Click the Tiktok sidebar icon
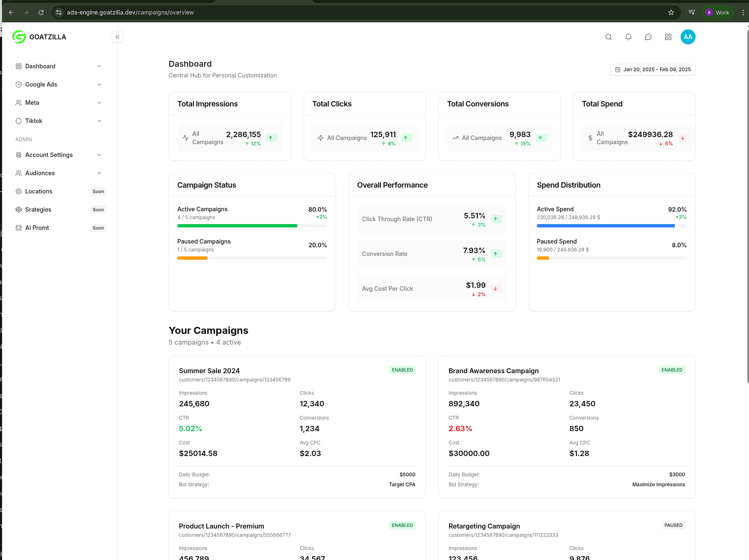Screen dimensions: 749x560 (x=18, y=121)
